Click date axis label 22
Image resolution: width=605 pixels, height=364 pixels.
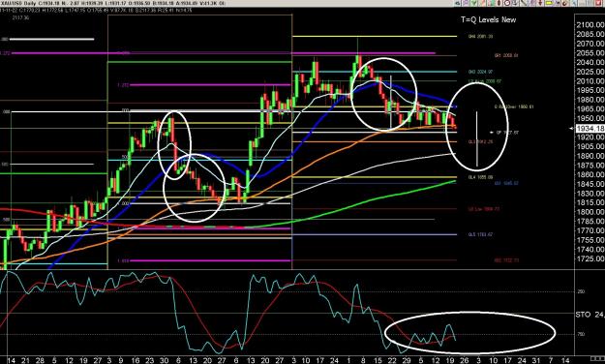click(392, 360)
